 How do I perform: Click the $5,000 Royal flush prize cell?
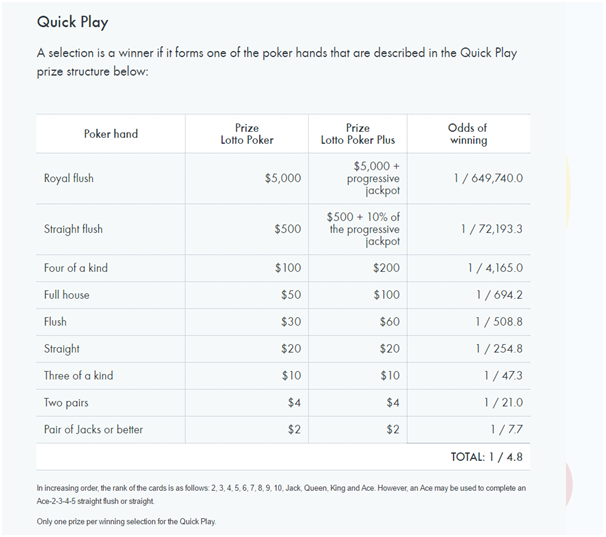click(282, 179)
